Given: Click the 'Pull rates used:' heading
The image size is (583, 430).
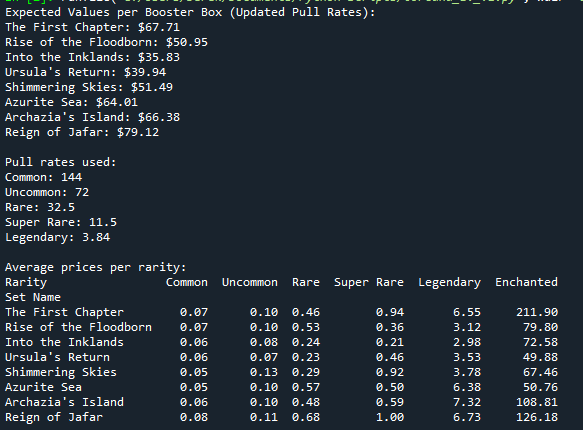Looking at the screenshot, I should tap(61, 162).
